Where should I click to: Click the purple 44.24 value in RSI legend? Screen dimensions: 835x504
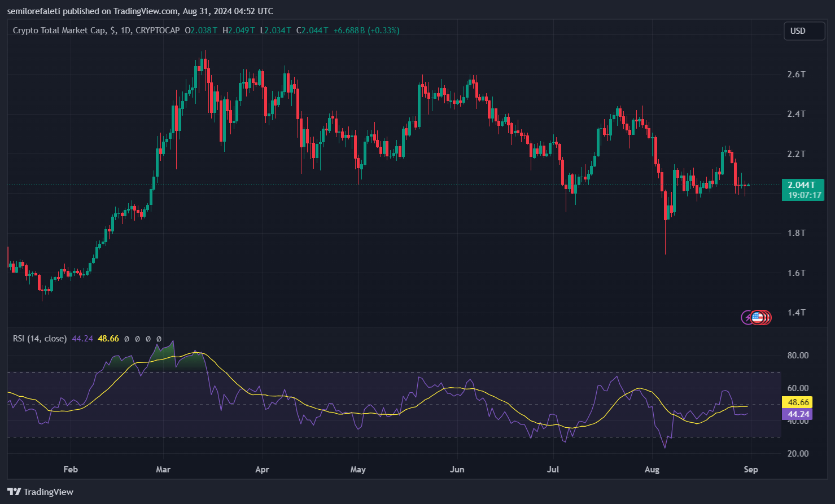[x=82, y=339]
